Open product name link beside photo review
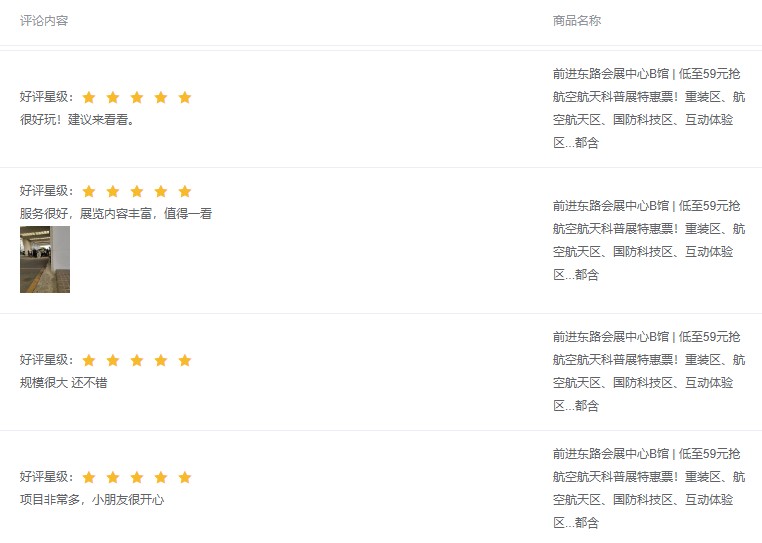 click(648, 240)
